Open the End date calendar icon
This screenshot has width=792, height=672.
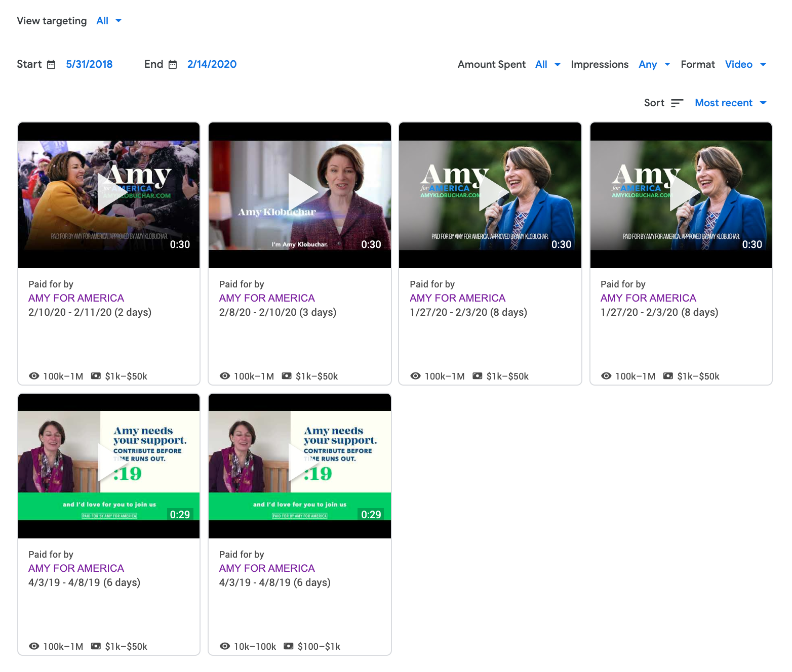click(173, 65)
